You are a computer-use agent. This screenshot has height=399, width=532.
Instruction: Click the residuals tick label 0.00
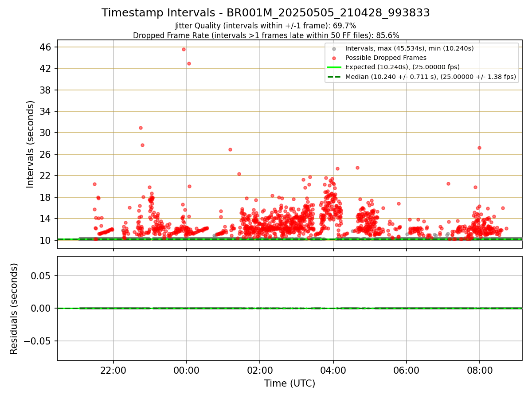pyautogui.click(x=42, y=308)
